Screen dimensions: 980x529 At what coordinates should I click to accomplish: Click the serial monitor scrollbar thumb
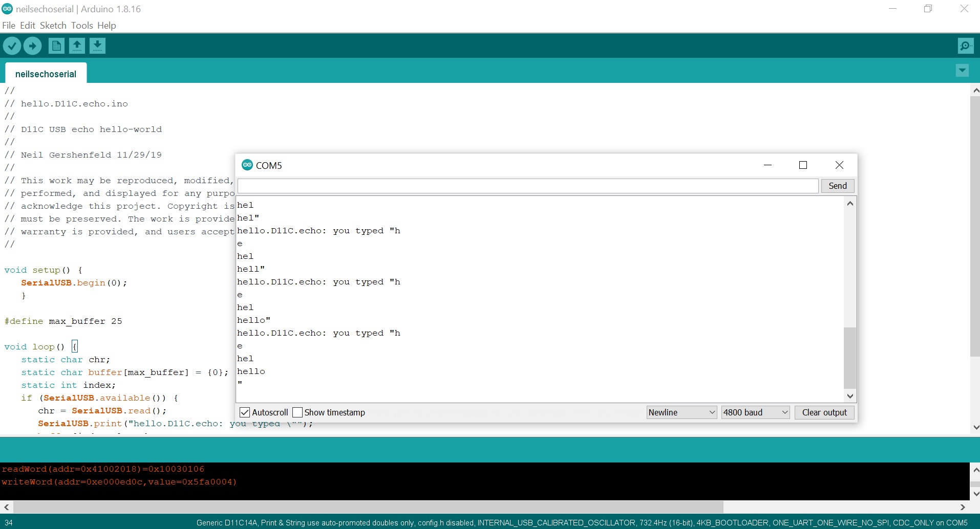pyautogui.click(x=850, y=358)
